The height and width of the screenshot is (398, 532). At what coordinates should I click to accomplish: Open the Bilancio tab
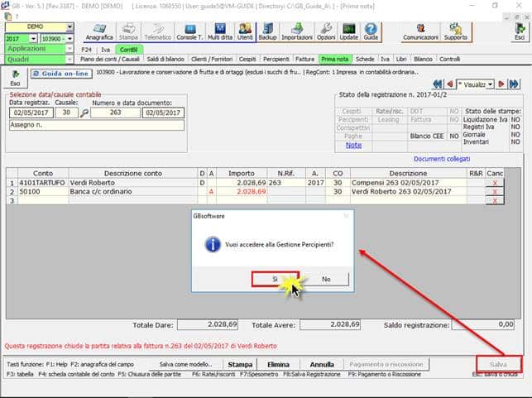[x=423, y=59]
